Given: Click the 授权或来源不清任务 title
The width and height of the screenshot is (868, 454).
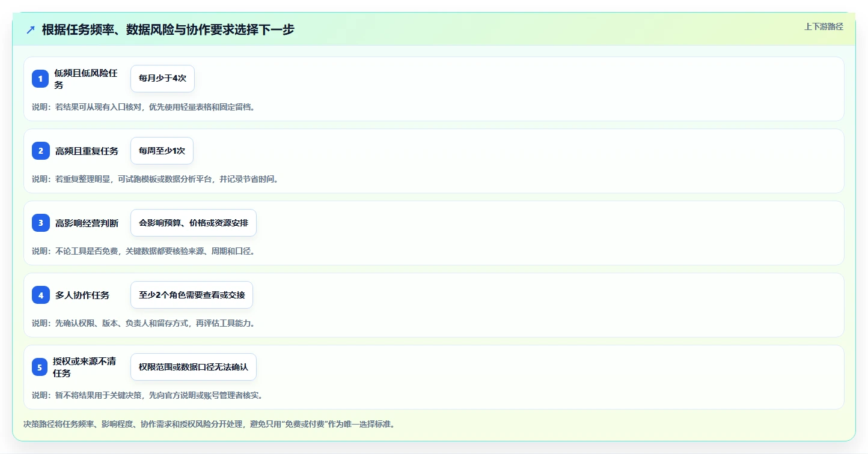Looking at the screenshot, I should [x=85, y=367].
